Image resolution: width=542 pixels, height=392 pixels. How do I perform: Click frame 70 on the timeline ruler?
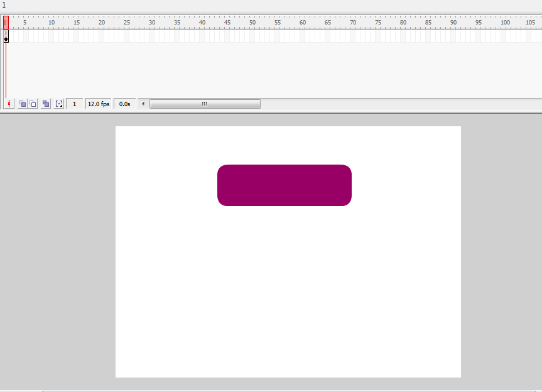pos(353,23)
